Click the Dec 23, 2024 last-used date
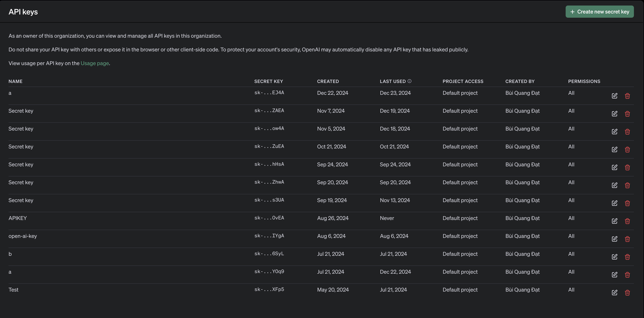Viewport: 644px width, 318px height. [395, 93]
